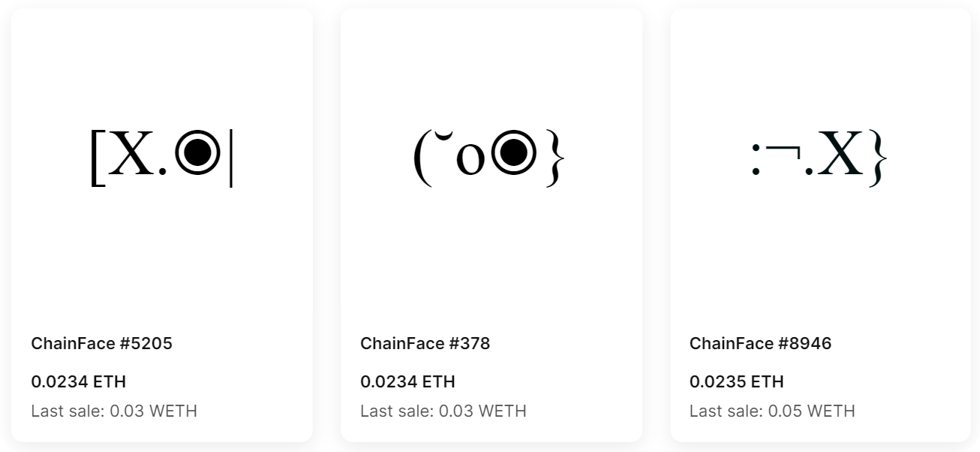This screenshot has height=452, width=980.
Task: Click the last sale text under ChainFace #378
Action: (443, 411)
